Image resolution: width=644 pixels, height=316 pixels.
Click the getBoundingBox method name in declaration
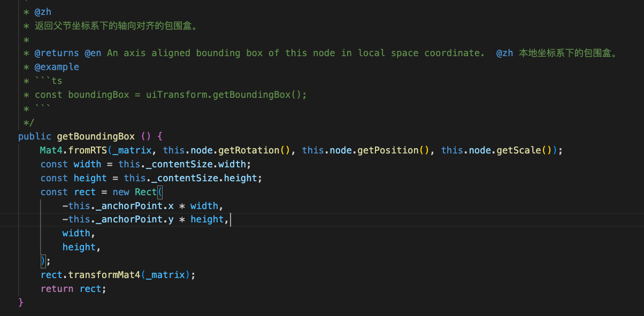tap(96, 136)
